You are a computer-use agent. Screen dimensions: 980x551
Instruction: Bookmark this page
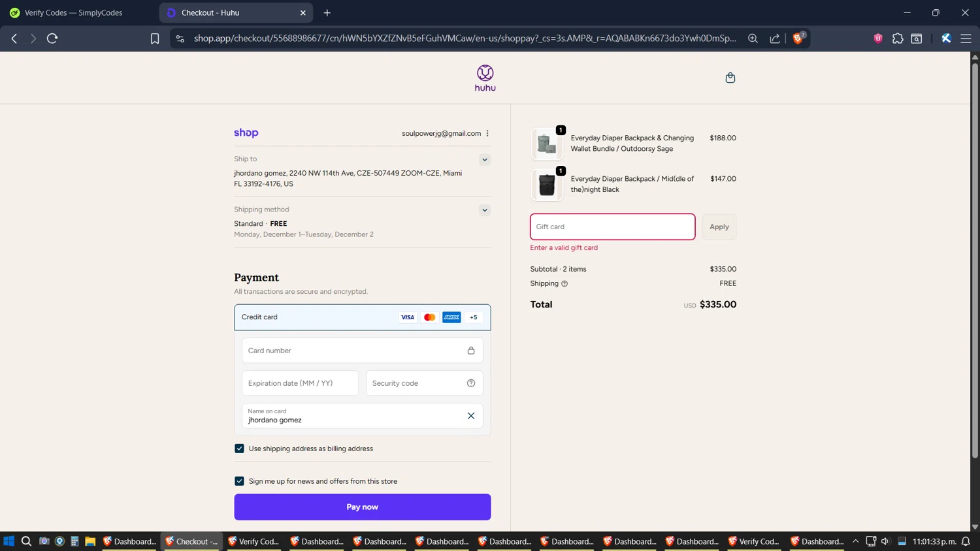pos(155,39)
